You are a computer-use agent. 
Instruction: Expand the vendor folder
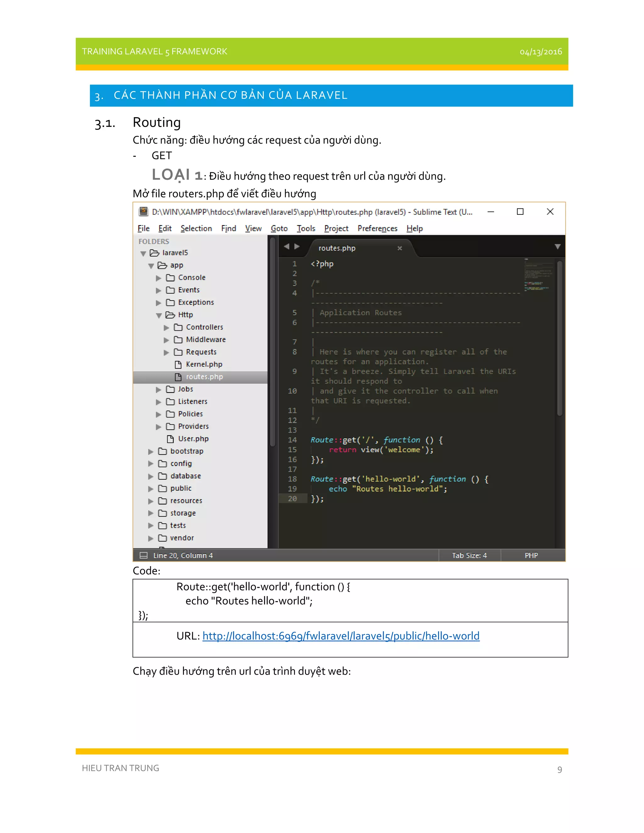[x=151, y=538]
